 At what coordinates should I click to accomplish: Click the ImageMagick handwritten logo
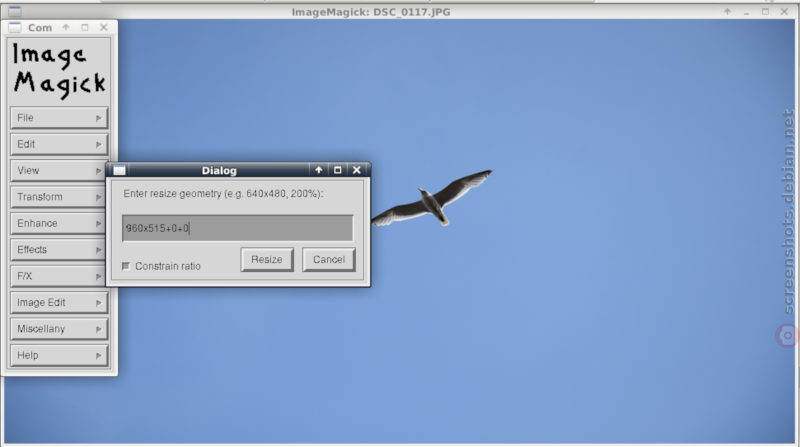59,70
